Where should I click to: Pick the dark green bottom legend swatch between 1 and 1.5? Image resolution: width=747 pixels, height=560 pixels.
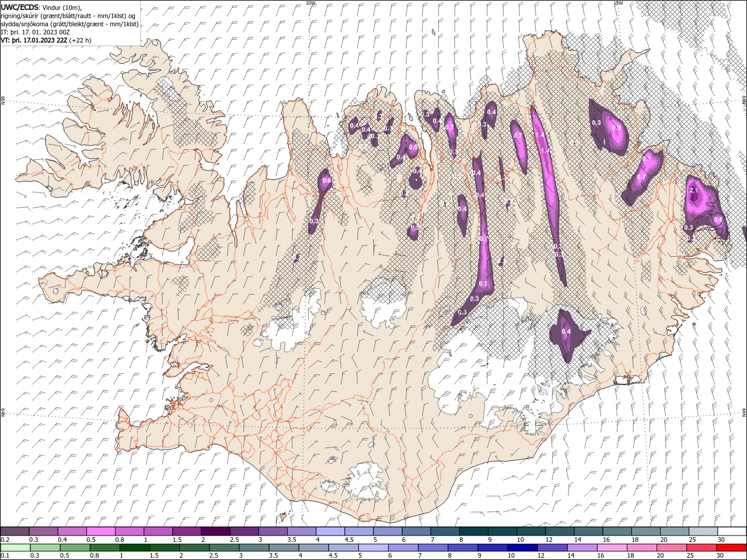point(135,548)
